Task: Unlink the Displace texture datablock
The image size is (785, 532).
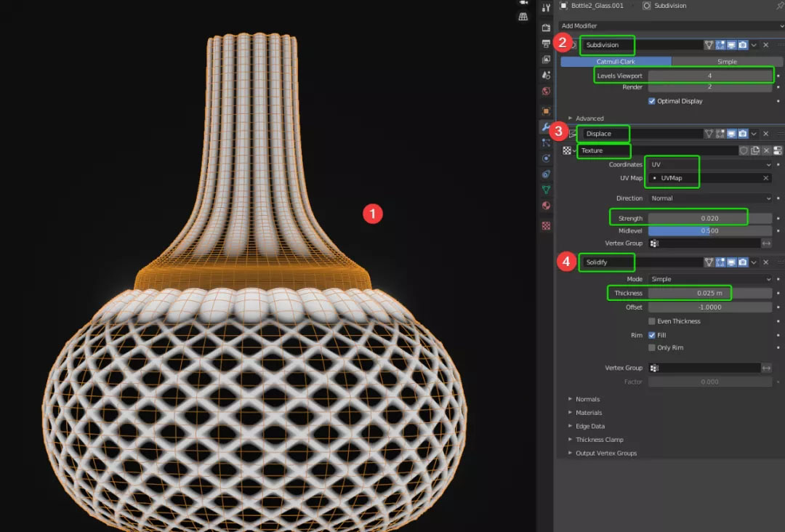Action: point(767,150)
